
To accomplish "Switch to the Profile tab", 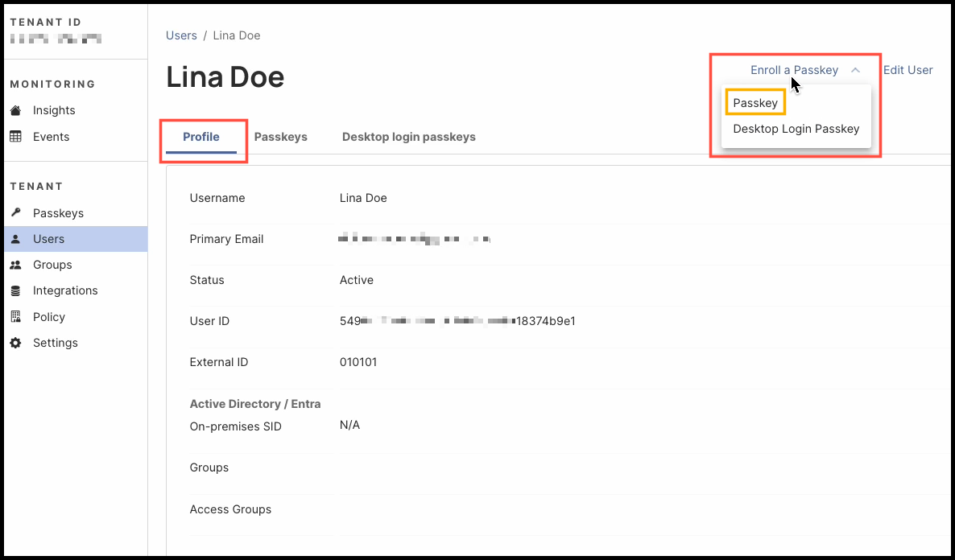I will tap(201, 137).
